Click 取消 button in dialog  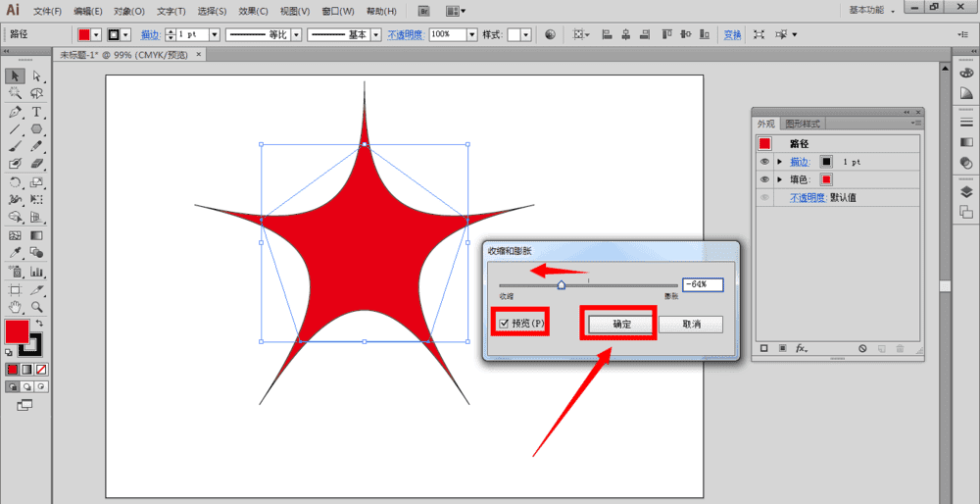click(691, 325)
